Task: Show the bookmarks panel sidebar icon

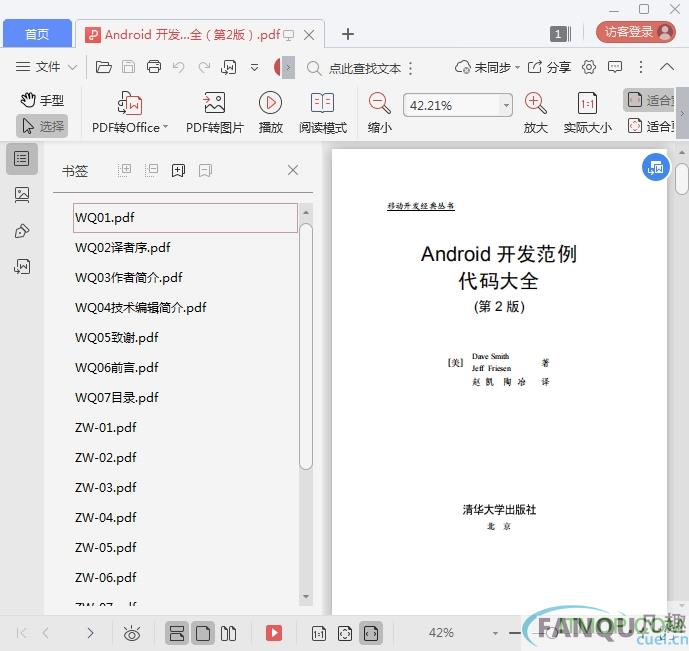Action: pyautogui.click(x=22, y=159)
